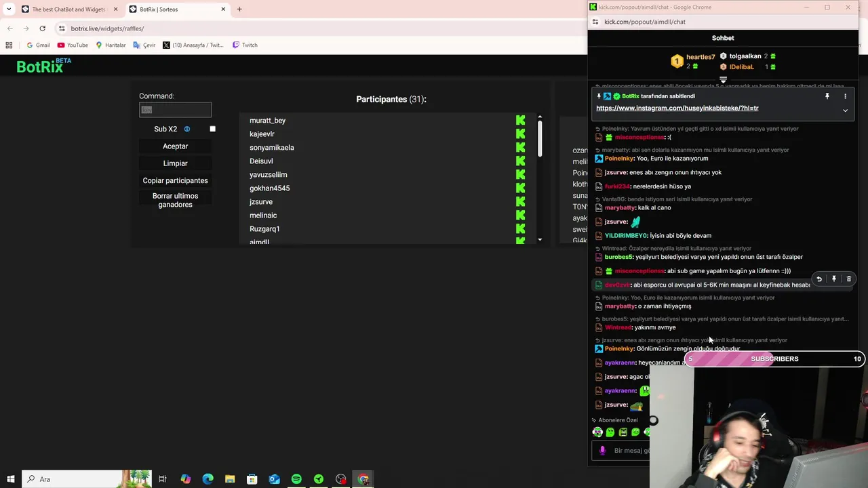The height and width of the screenshot is (488, 868).
Task: Select participant muratt_bey
Action: pyautogui.click(x=267, y=121)
